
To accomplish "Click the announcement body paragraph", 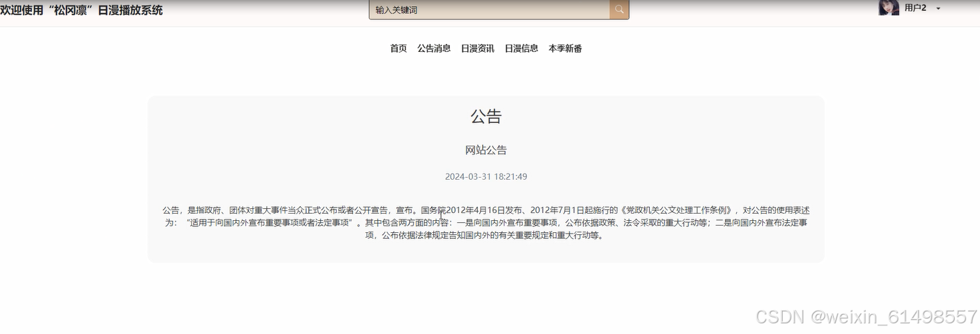I will point(486,223).
